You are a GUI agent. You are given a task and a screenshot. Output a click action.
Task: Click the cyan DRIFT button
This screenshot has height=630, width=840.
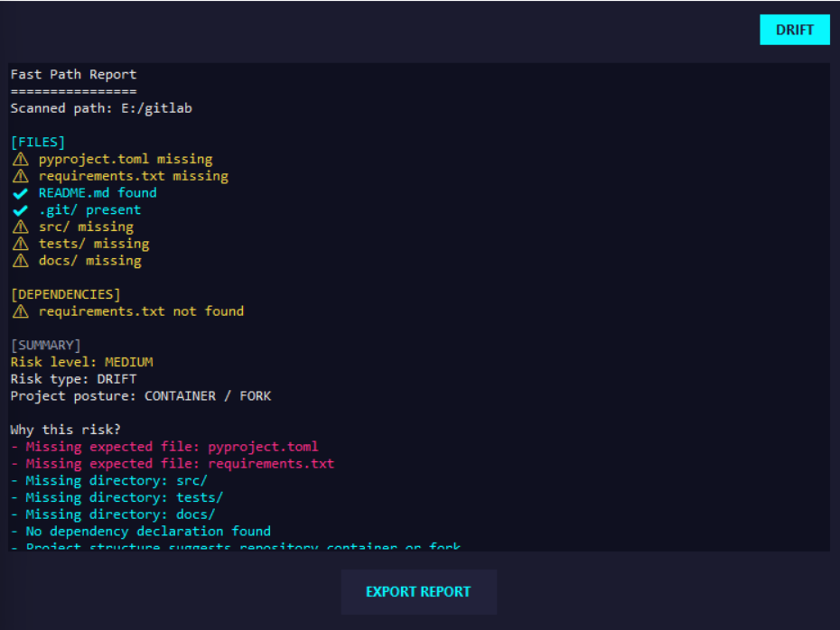pos(795,30)
